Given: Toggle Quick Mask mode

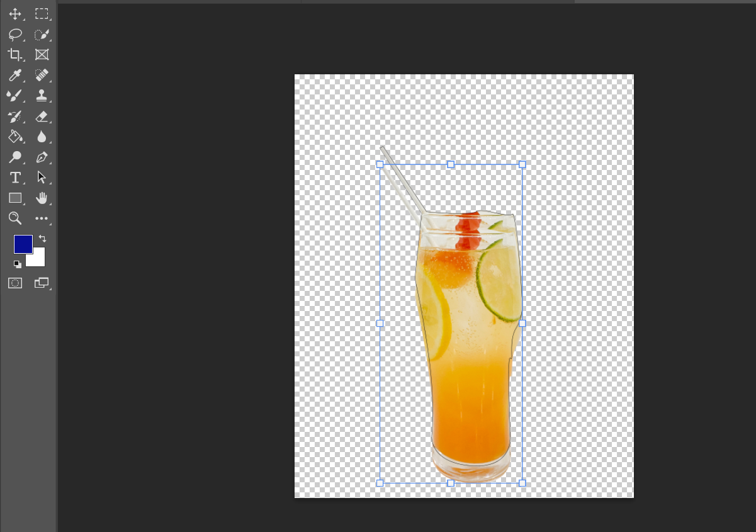Looking at the screenshot, I should (x=15, y=283).
